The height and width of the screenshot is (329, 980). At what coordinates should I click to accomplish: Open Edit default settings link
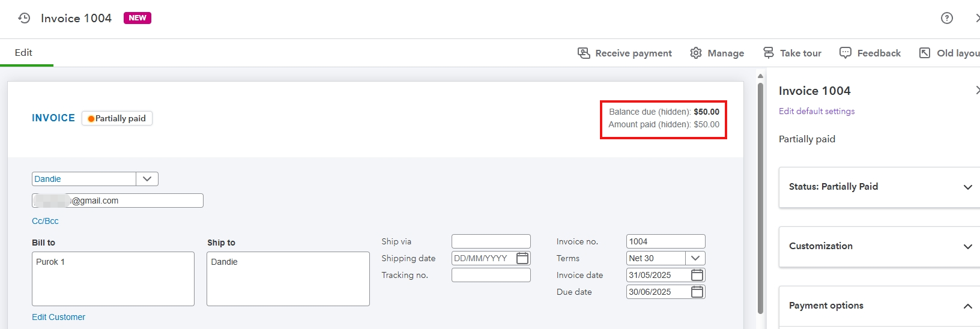tap(817, 111)
